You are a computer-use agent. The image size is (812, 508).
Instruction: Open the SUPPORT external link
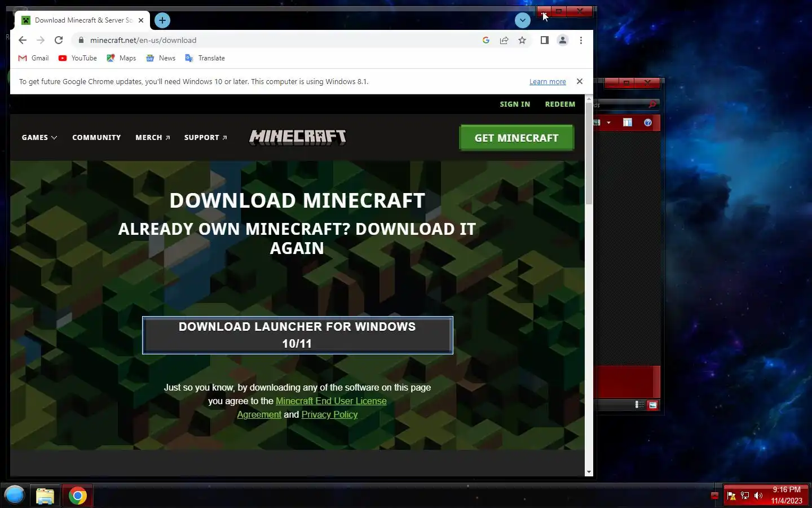click(x=206, y=138)
